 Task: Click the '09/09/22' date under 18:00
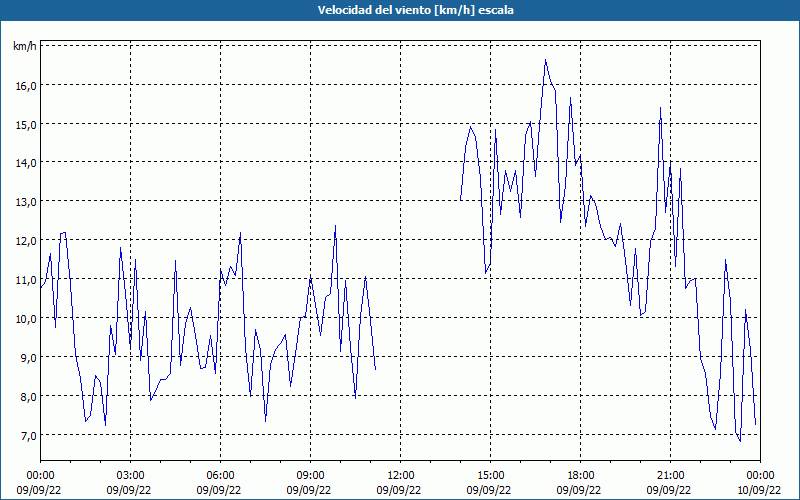tap(579, 490)
